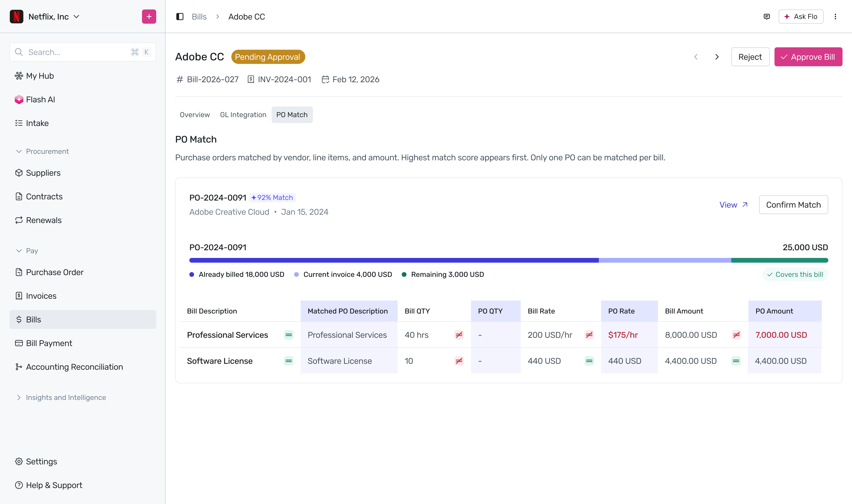
Task: Focus the Search input field
Action: coord(83,52)
